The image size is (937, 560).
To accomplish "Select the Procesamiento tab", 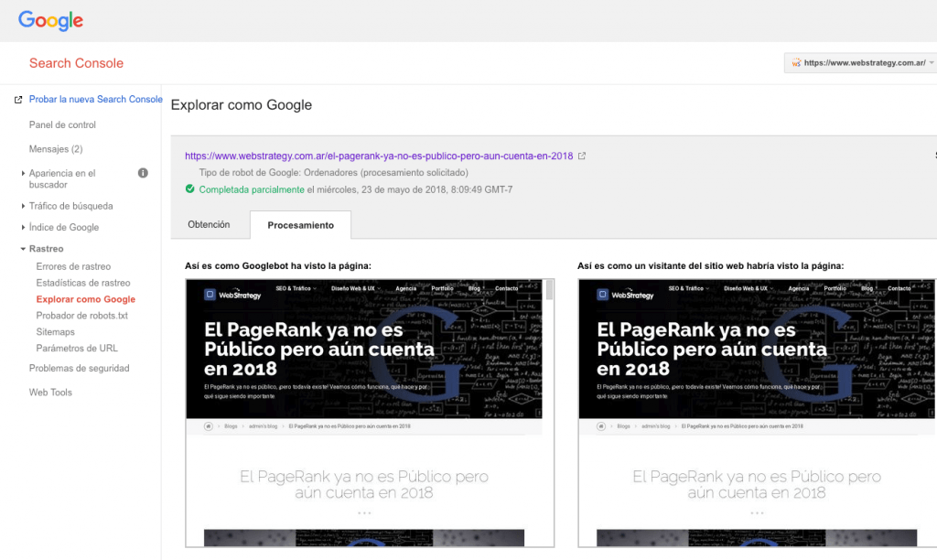I will click(300, 225).
